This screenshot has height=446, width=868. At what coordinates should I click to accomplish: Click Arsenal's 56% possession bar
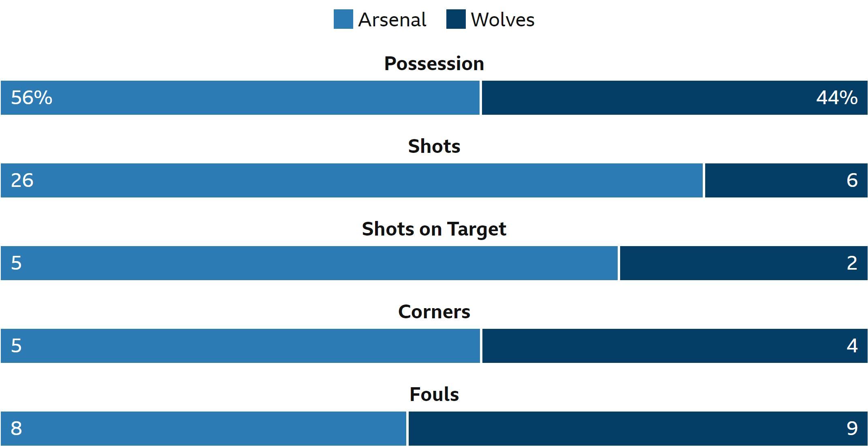[240, 98]
